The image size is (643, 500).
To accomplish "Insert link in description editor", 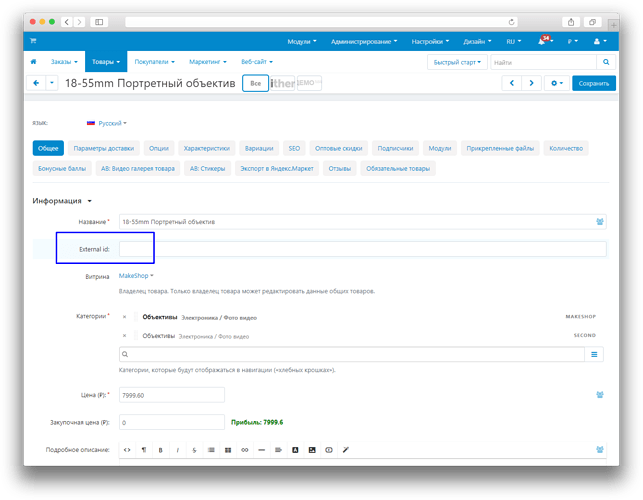I will [x=245, y=450].
